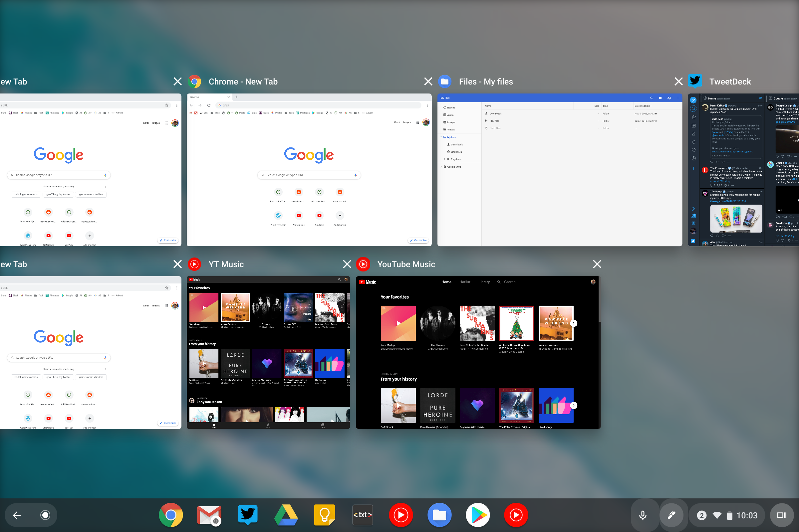The image size is (799, 532).
Task: Expand Play files in the Files sidebar
Action: [444, 159]
